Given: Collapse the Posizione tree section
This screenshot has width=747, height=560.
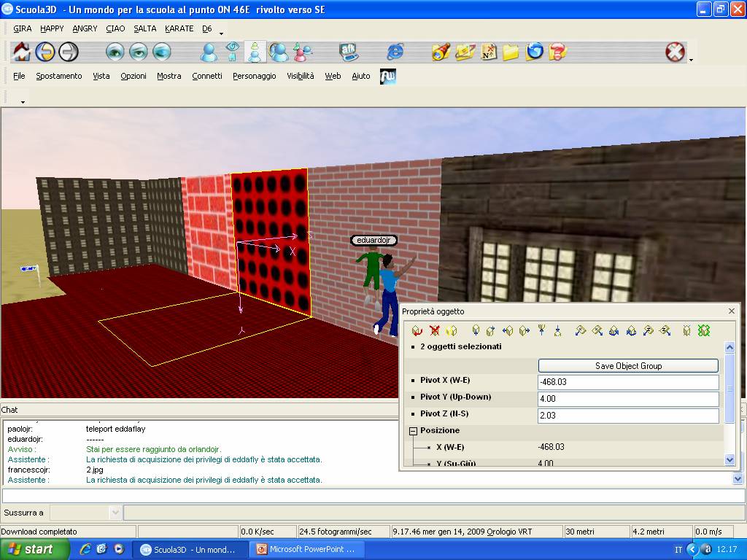Looking at the screenshot, I should pyautogui.click(x=413, y=431).
